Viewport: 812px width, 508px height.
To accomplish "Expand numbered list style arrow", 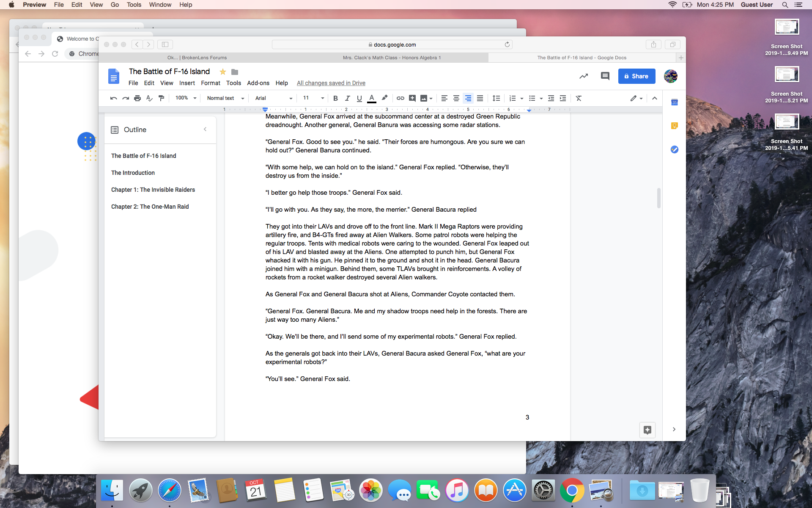I will 521,99.
